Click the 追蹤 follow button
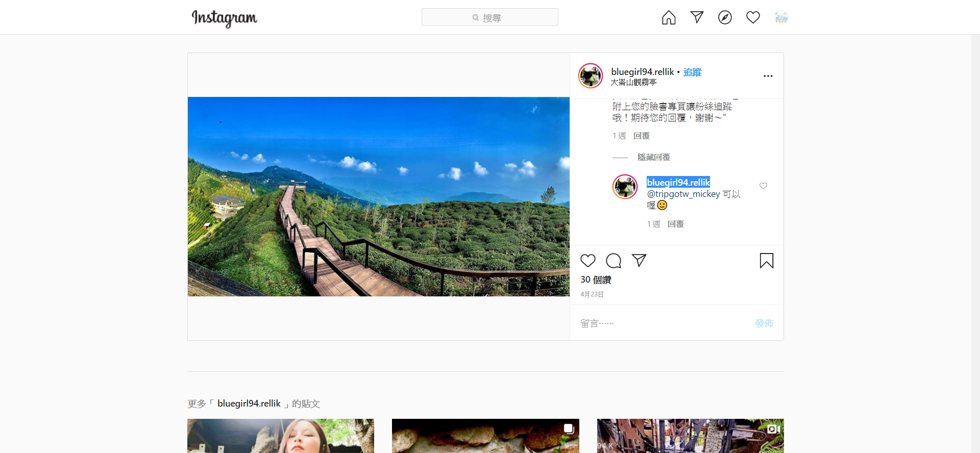The height and width of the screenshot is (453, 980). pyautogui.click(x=693, y=72)
